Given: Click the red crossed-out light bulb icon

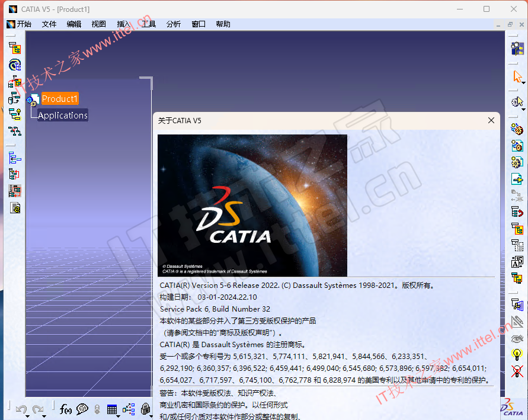Looking at the screenshot, I should pyautogui.click(x=517, y=371).
